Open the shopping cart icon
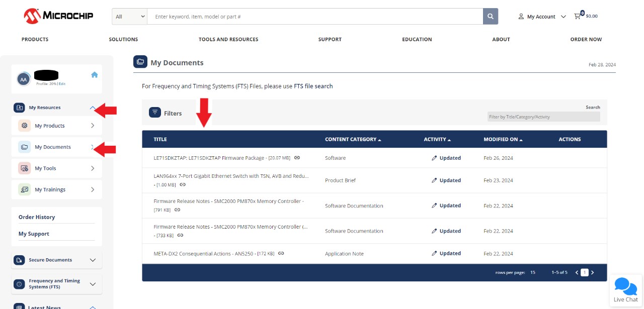Image resolution: width=644 pixels, height=309 pixels. click(578, 16)
